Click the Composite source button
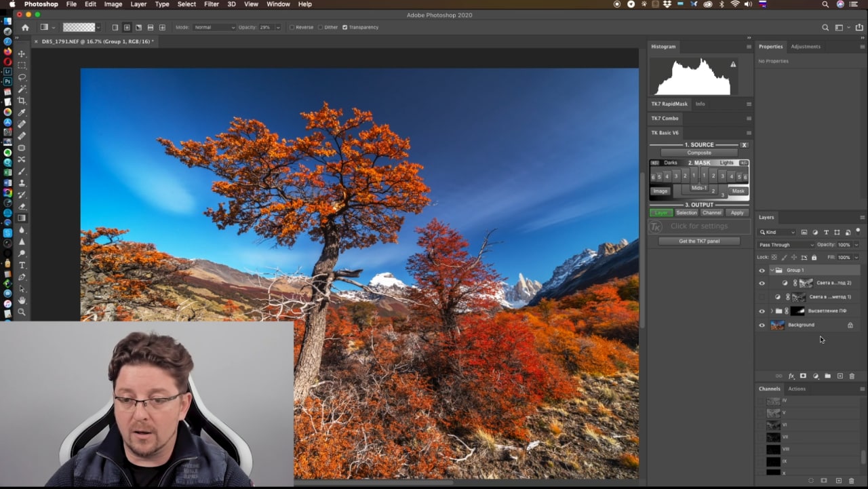868x489 pixels. (699, 153)
